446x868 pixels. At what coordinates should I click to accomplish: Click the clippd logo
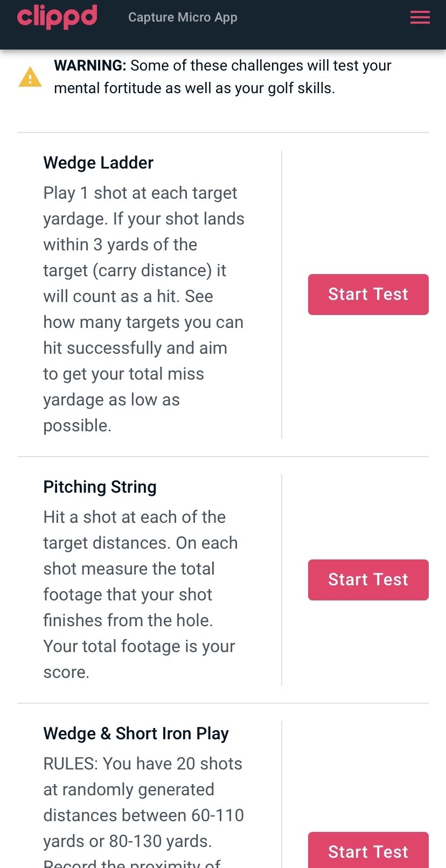(x=57, y=17)
